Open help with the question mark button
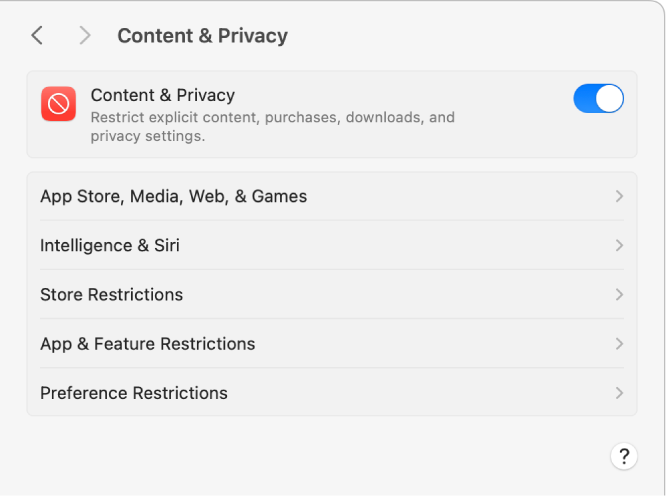668x498 pixels. tap(624, 457)
